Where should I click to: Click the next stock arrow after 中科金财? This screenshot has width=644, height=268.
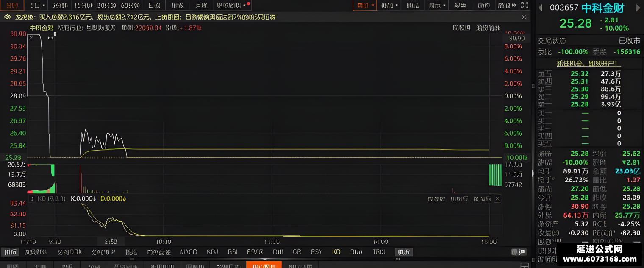pos(638,8)
